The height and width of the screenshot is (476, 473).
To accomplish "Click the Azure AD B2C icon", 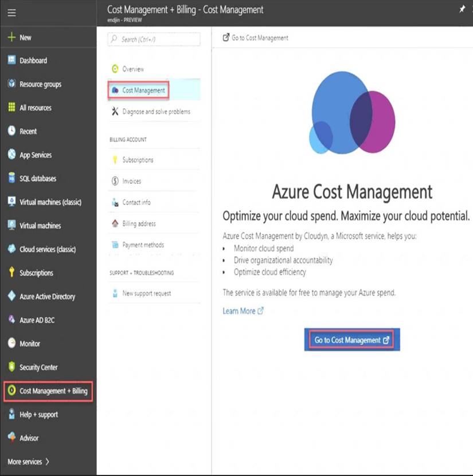I will pyautogui.click(x=11, y=320).
